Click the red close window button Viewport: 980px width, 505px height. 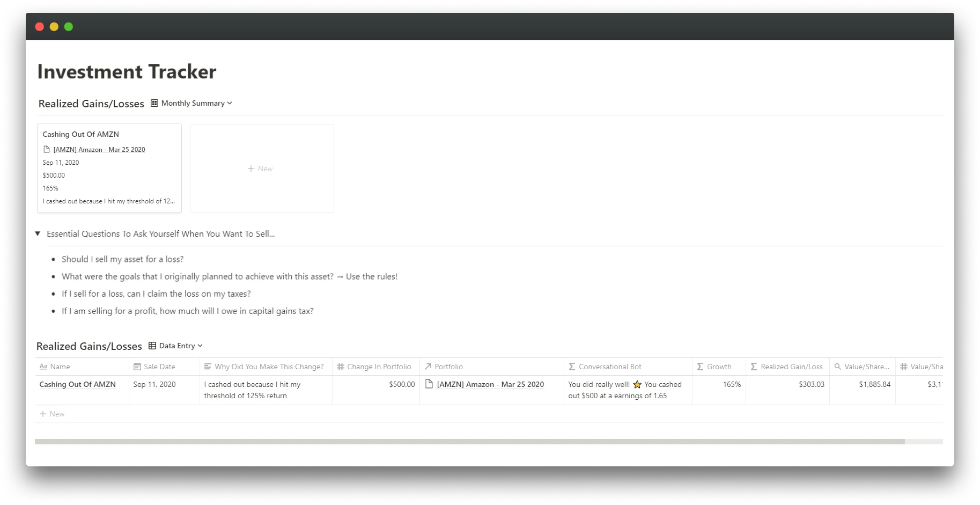40,27
